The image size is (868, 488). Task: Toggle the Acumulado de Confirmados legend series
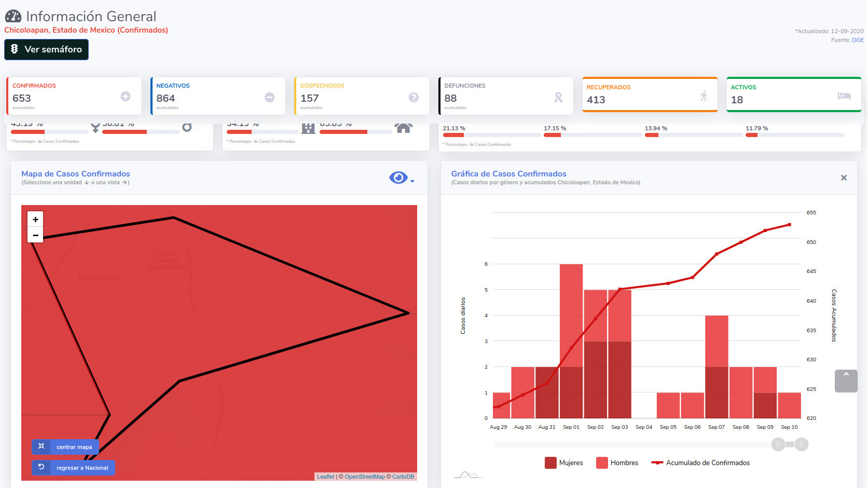pos(700,463)
